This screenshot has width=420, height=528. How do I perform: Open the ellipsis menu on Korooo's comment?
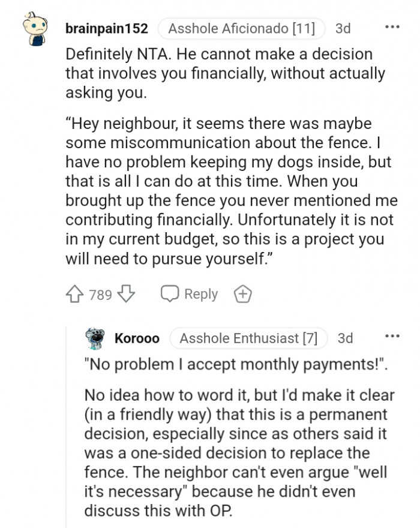pyautogui.click(x=393, y=335)
